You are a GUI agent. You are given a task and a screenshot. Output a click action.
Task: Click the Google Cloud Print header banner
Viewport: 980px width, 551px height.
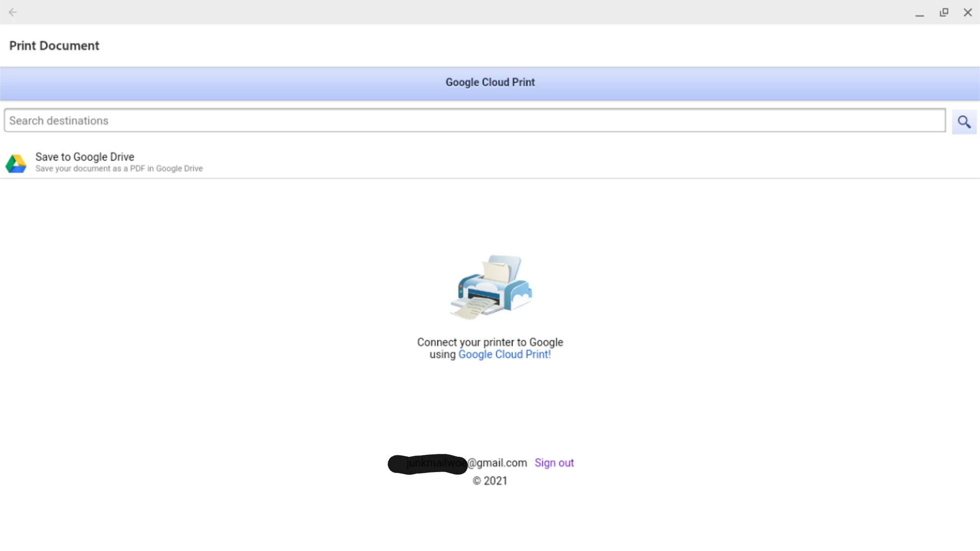tap(490, 83)
